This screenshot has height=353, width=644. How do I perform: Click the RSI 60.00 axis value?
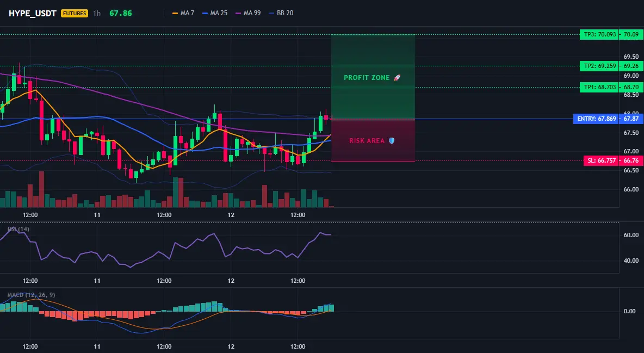631,235
